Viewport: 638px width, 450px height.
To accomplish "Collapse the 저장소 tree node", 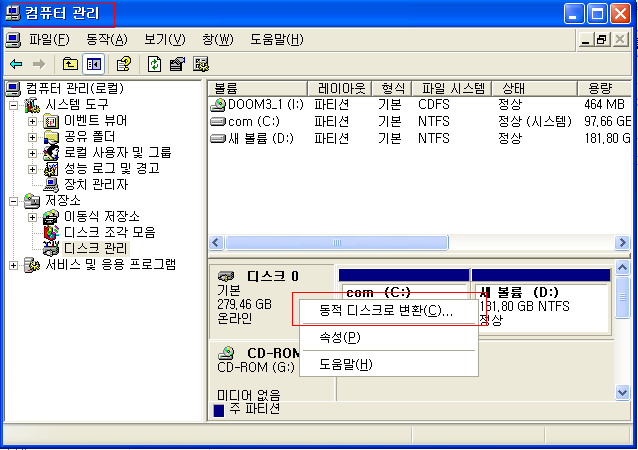I will [13, 201].
